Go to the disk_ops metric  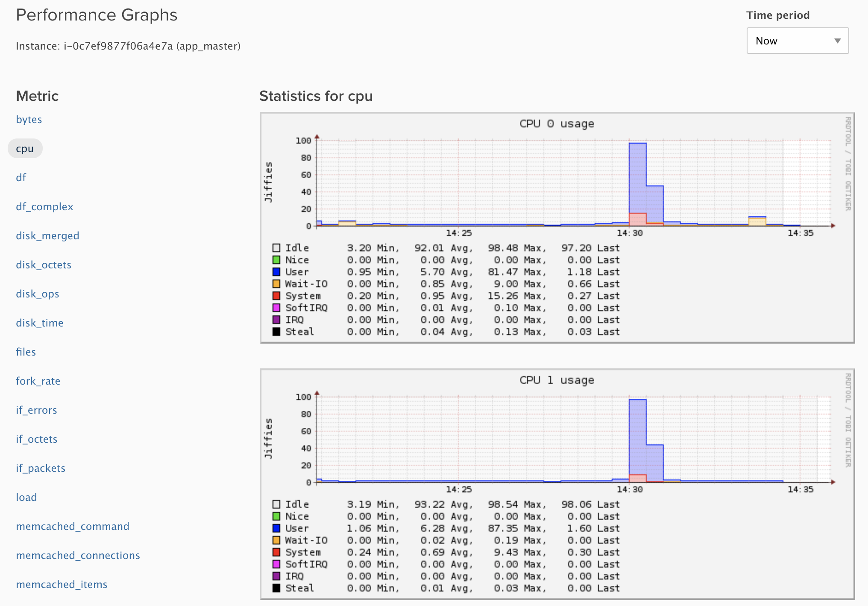coord(38,294)
